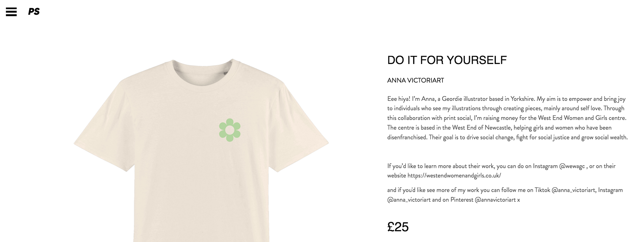Click the Tiktok @anna_victoriart handle
This screenshot has width=644, height=242.
574,190
